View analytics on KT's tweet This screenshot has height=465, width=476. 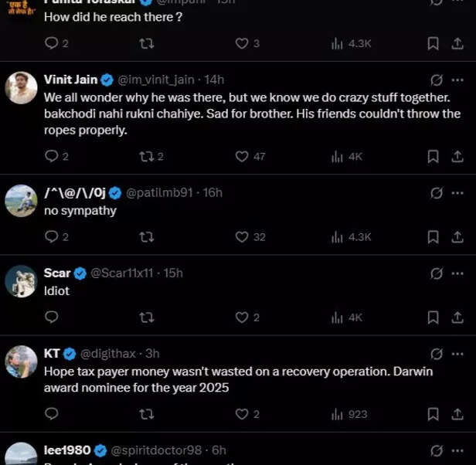(337, 414)
